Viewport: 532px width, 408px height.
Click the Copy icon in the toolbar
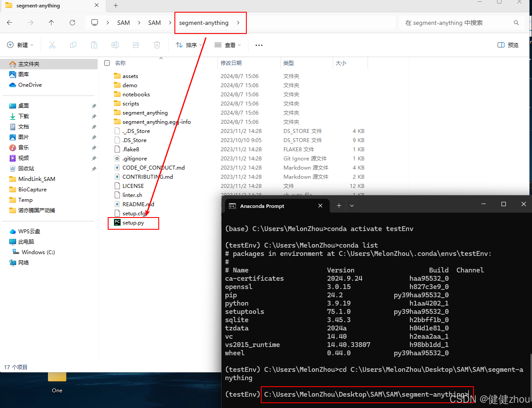click(x=73, y=45)
